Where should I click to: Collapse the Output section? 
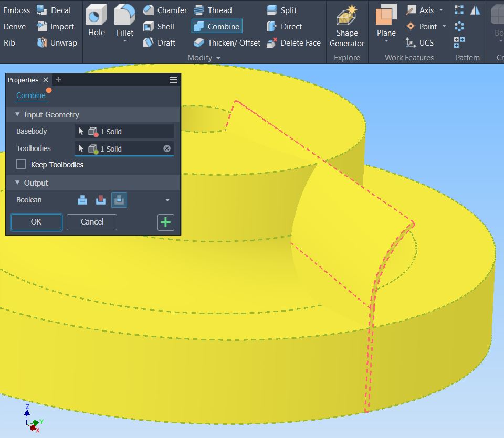[x=17, y=183]
